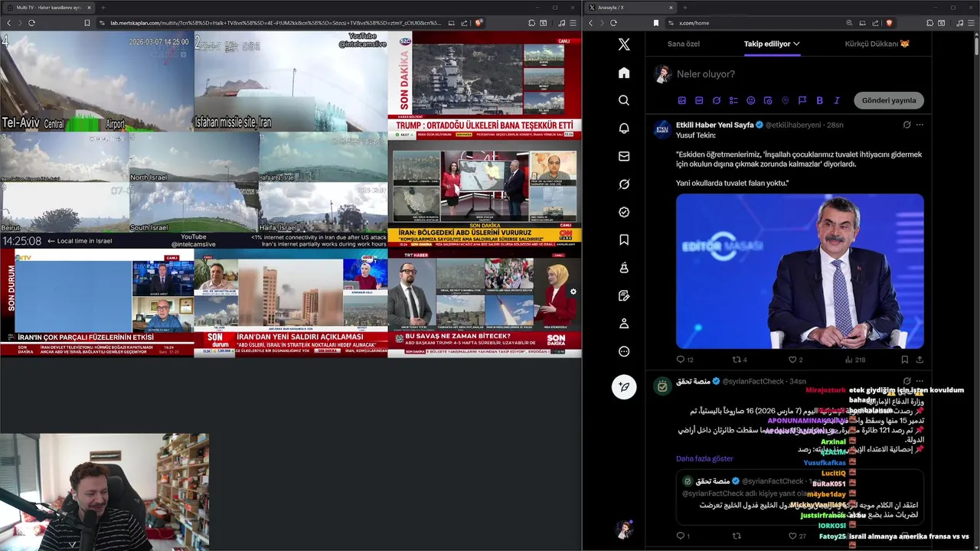Screen dimensions: 980x551
Task: Open Notifications bell in X sidebar
Action: click(624, 129)
